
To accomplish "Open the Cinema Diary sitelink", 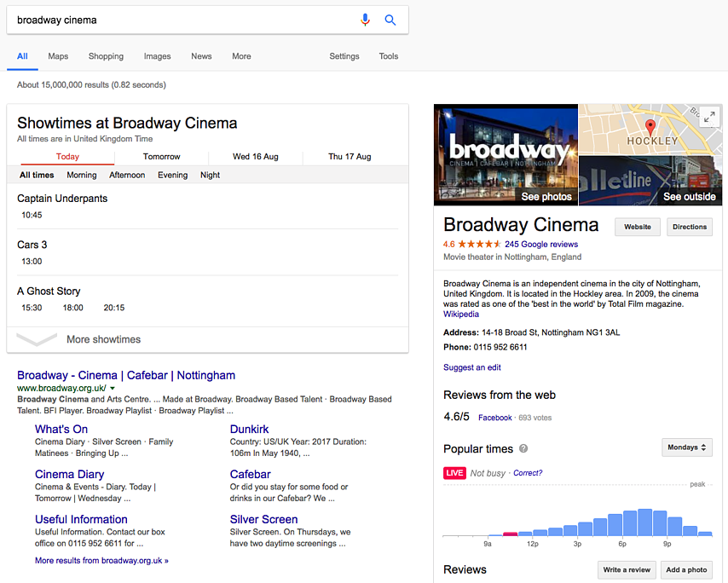I will pyautogui.click(x=70, y=475).
